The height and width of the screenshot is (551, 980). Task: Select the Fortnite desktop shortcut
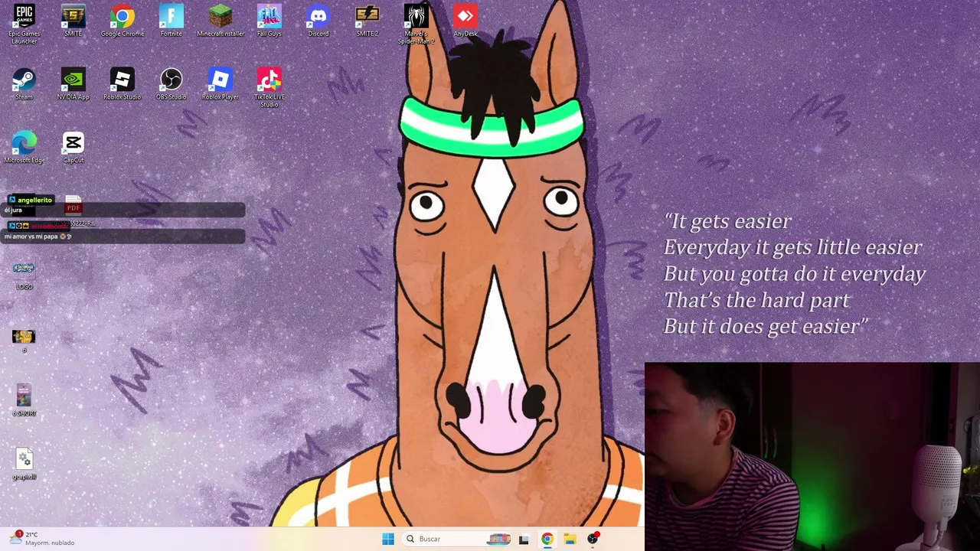point(171,21)
